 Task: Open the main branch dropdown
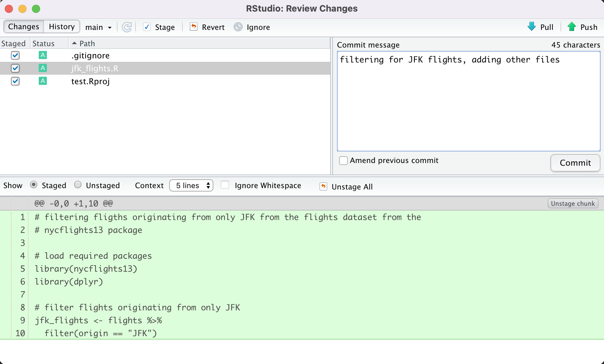[x=98, y=27]
